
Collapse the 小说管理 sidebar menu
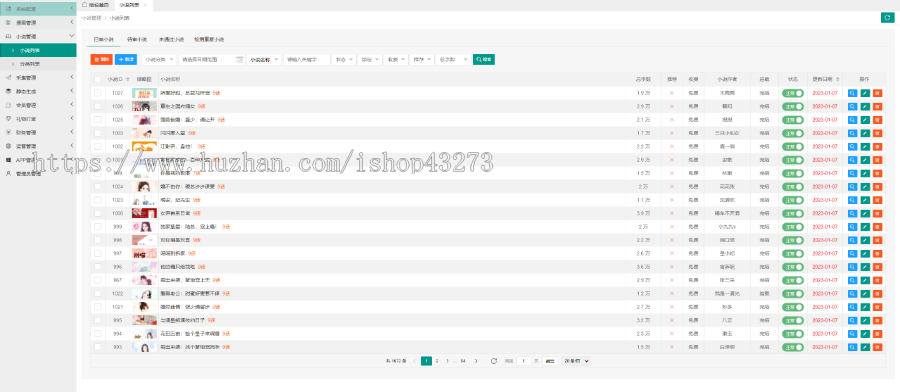[x=38, y=36]
